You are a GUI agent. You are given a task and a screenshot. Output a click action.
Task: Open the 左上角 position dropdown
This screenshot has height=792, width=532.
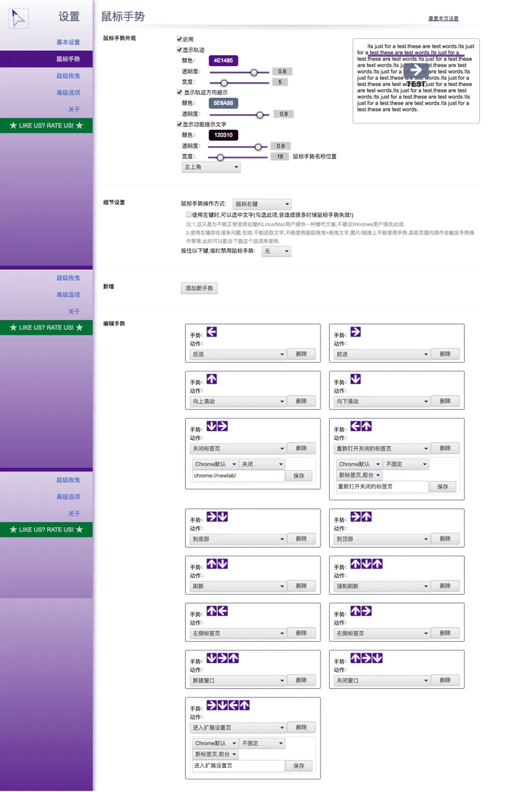tap(210, 167)
